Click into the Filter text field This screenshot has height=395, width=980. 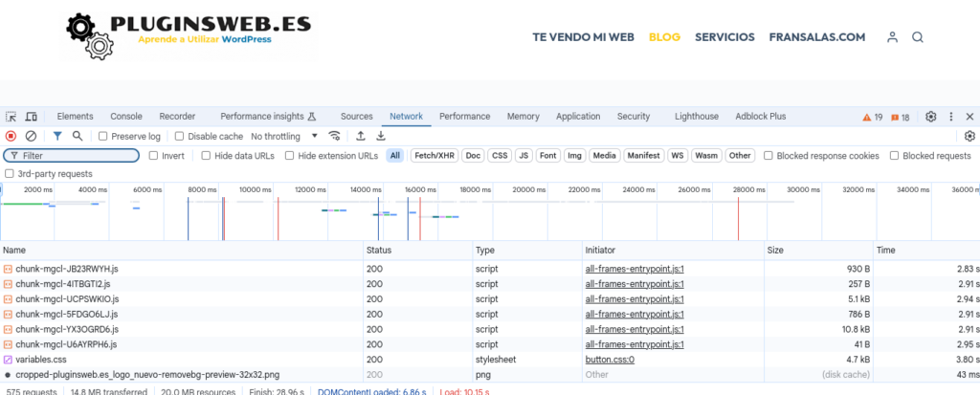pos(71,156)
